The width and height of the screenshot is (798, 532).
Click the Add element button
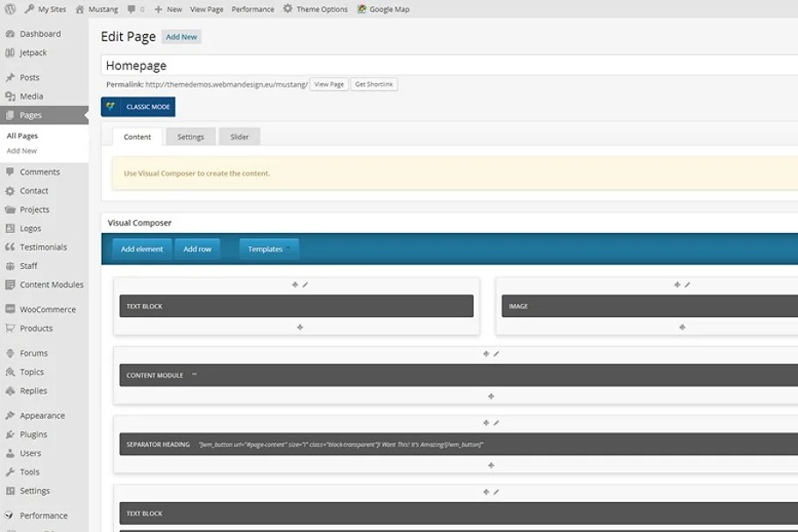[x=142, y=249]
